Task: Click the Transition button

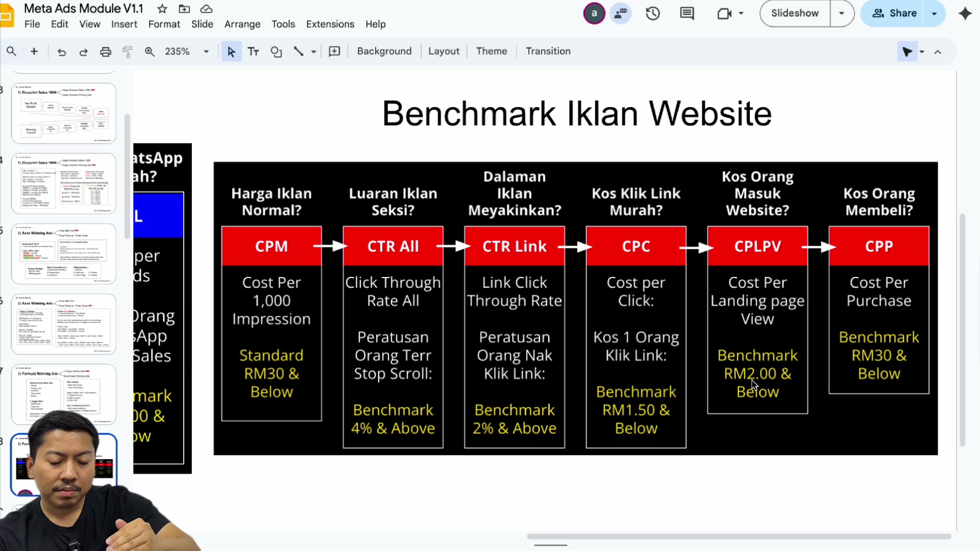Action: tap(548, 51)
